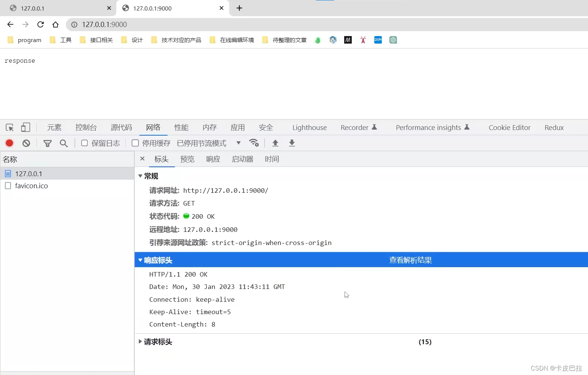Switch to 安全 panel
Screen dimensions: 588x375
coord(266,127)
